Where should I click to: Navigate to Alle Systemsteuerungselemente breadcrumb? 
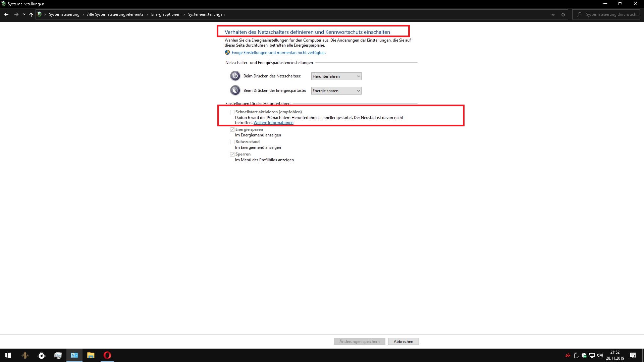pyautogui.click(x=115, y=14)
